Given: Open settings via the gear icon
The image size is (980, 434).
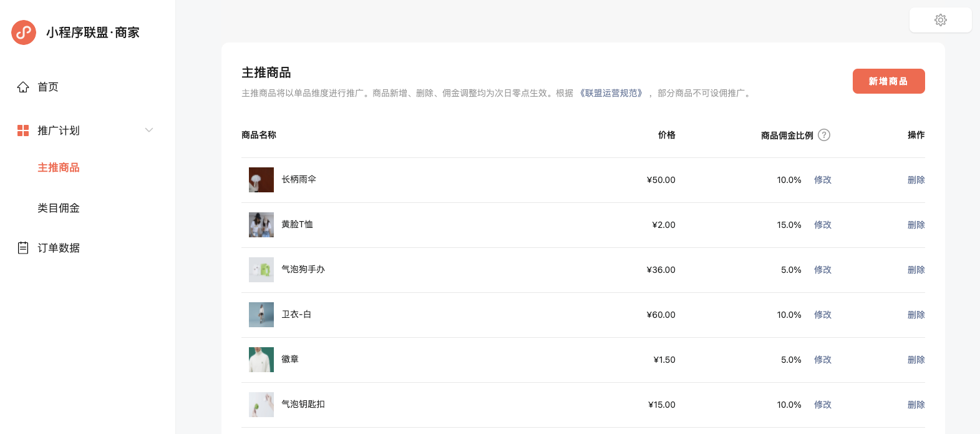Looking at the screenshot, I should coord(941,20).
